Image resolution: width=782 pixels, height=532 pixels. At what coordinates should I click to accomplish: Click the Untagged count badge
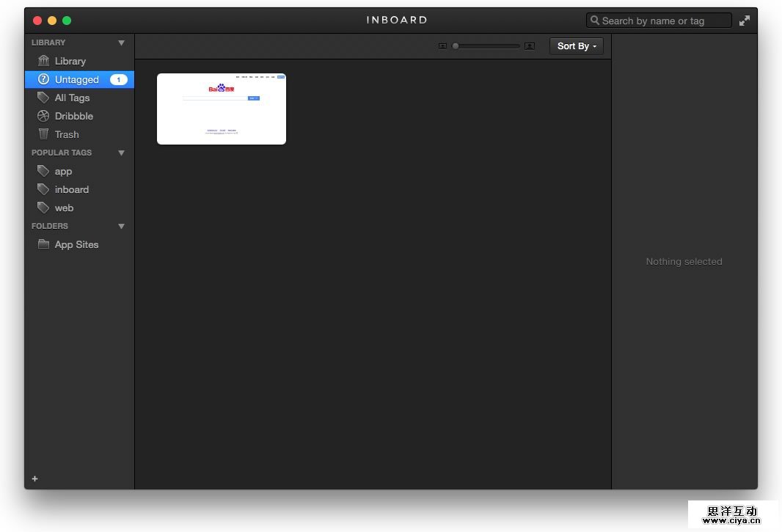pyautogui.click(x=119, y=79)
